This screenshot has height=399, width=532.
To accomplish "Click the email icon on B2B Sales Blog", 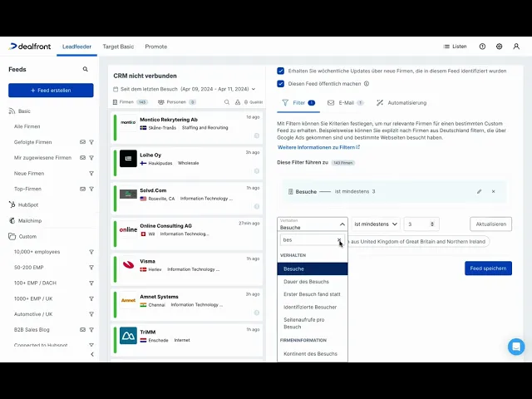I will click(x=82, y=330).
